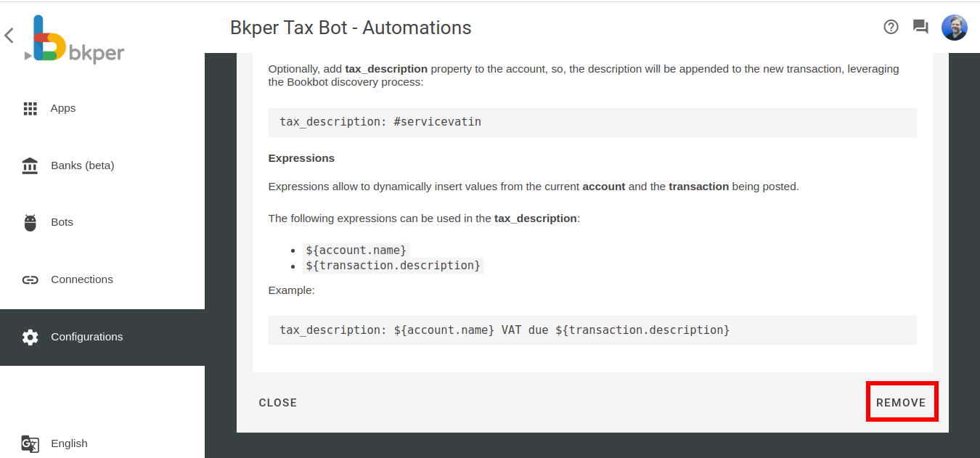This screenshot has width=980, height=458.
Task: Open the Connections page
Action: (81, 279)
